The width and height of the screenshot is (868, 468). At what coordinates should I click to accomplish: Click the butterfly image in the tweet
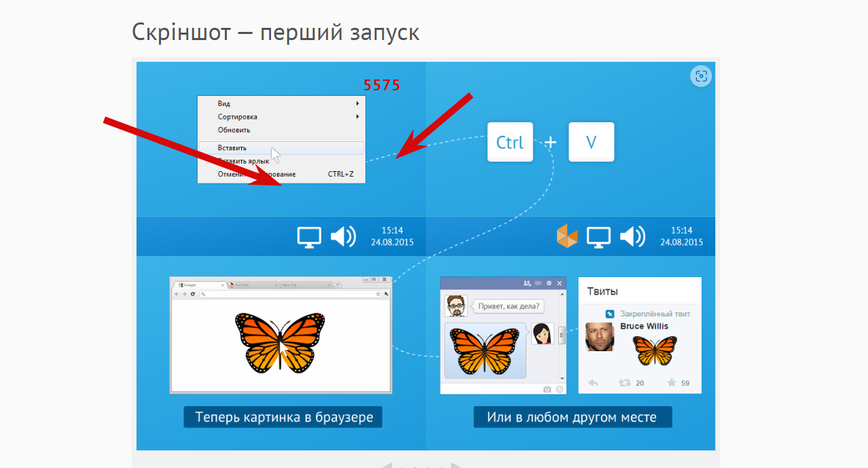click(x=655, y=350)
